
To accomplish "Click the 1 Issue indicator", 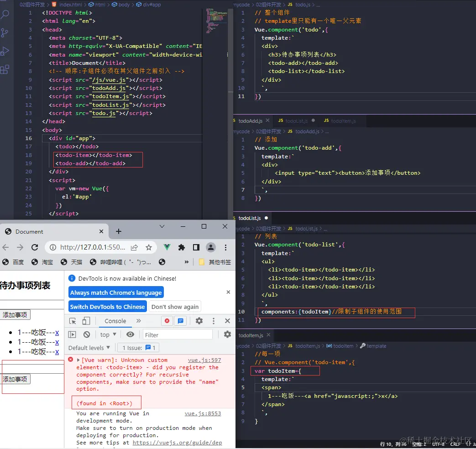I will [139, 348].
